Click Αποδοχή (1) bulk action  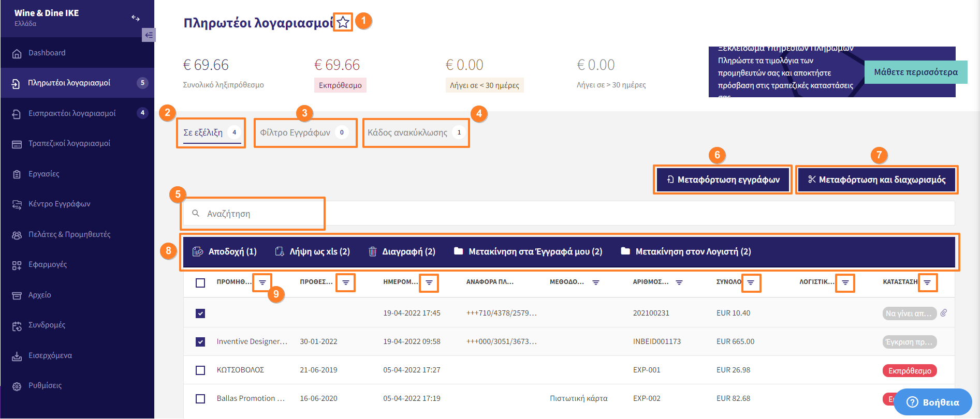[225, 251]
